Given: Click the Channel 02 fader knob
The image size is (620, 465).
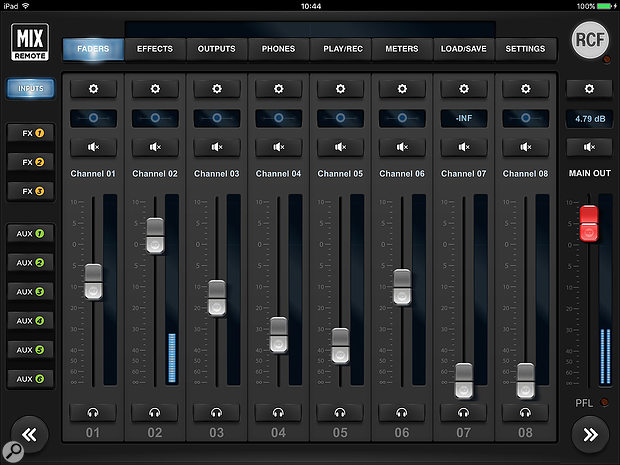Looking at the screenshot, I should pos(155,236).
